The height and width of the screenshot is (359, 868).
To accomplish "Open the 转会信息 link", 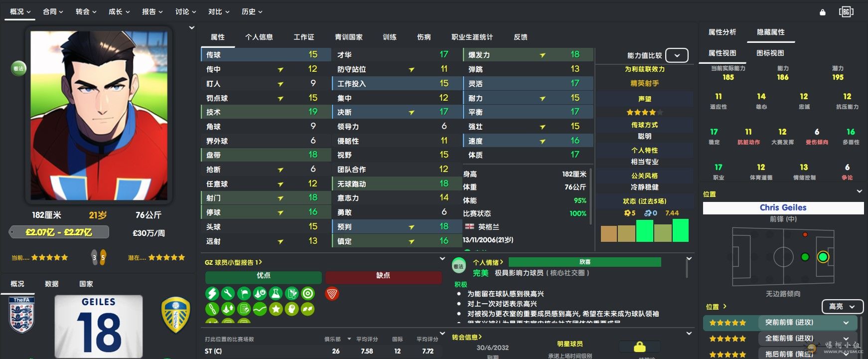I will click(x=467, y=337).
